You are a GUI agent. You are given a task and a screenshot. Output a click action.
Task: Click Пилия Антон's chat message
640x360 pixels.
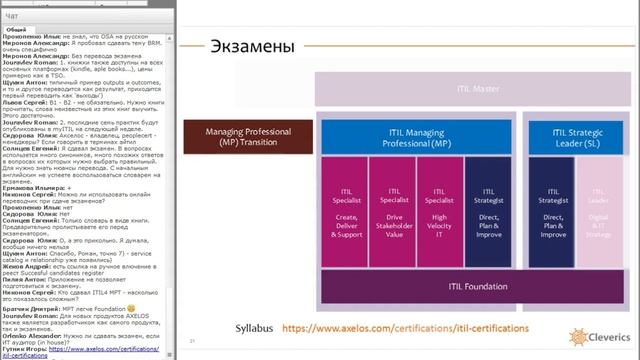click(x=64, y=283)
